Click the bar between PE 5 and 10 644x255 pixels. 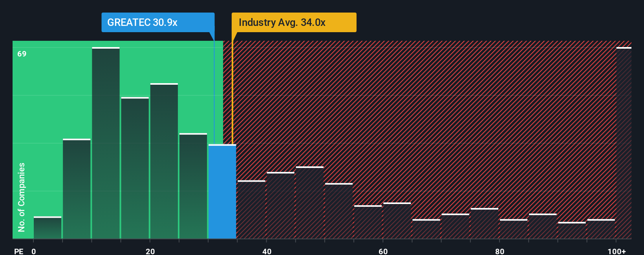point(77,189)
